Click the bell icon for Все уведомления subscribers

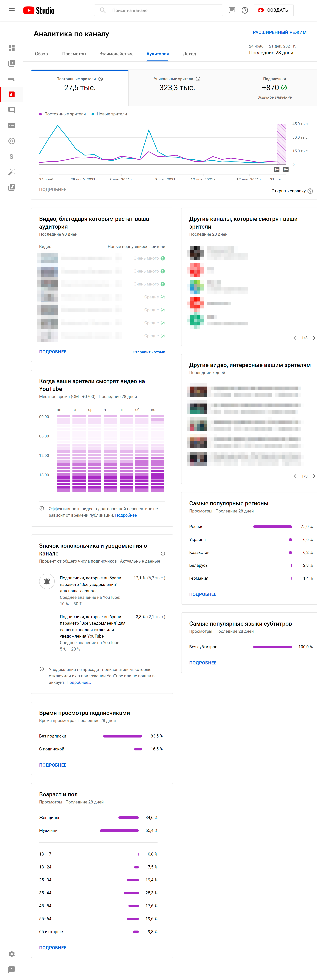(47, 581)
